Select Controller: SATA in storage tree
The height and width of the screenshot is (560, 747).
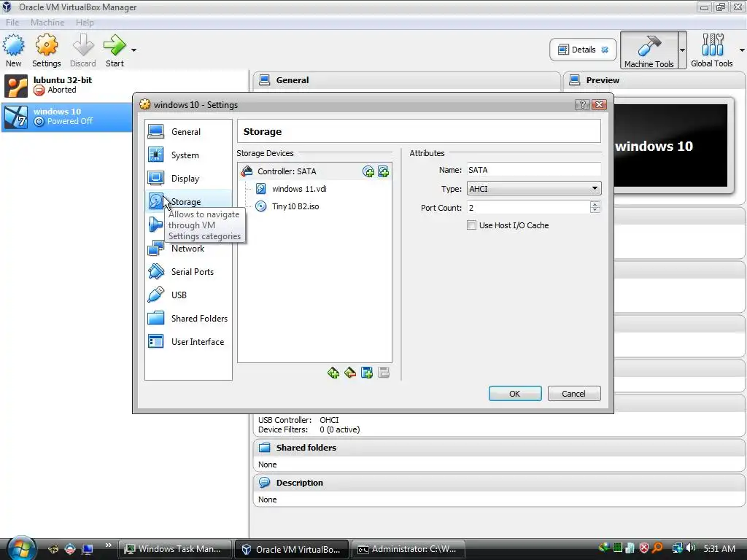pyautogui.click(x=286, y=171)
